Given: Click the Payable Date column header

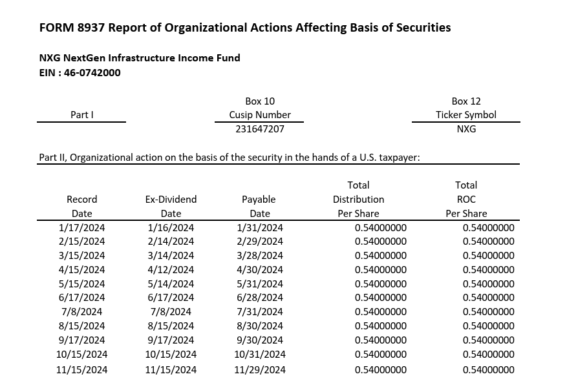Looking at the screenshot, I should pos(259,206).
